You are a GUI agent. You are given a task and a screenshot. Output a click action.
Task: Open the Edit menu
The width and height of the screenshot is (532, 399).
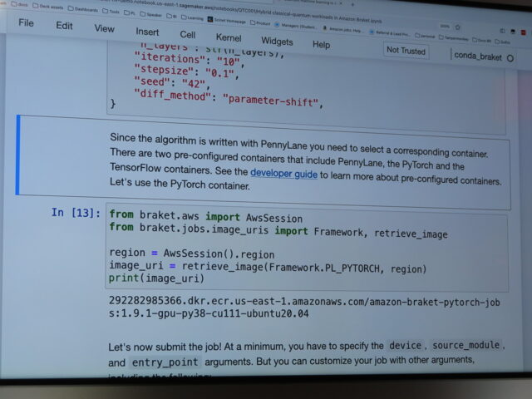(64, 26)
